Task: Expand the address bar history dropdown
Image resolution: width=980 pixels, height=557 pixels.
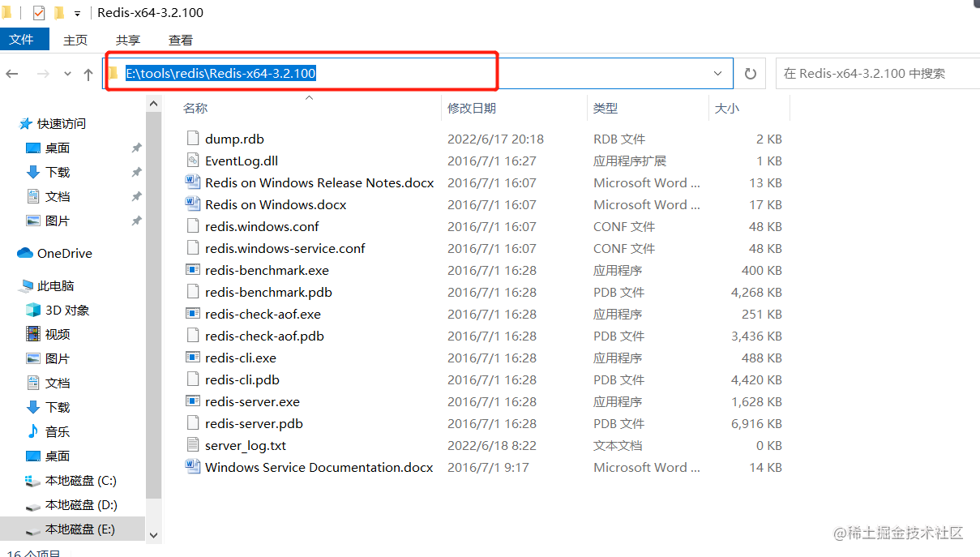Action: [x=717, y=73]
